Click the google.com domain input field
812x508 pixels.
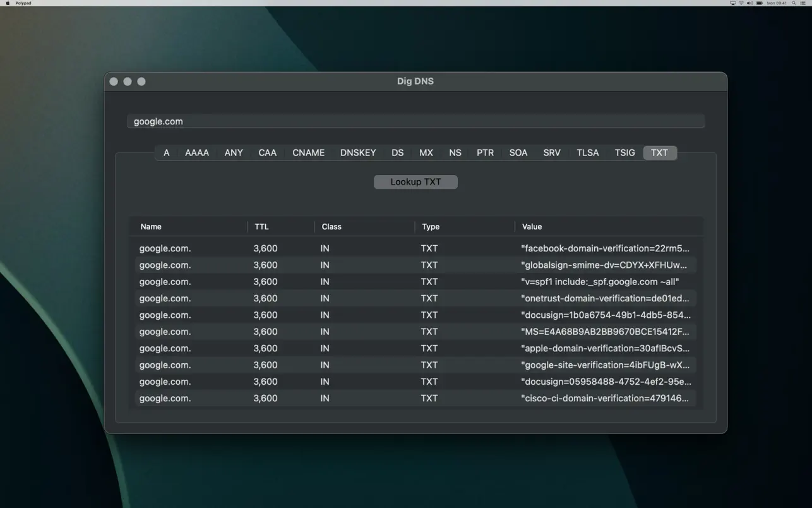[415, 121]
